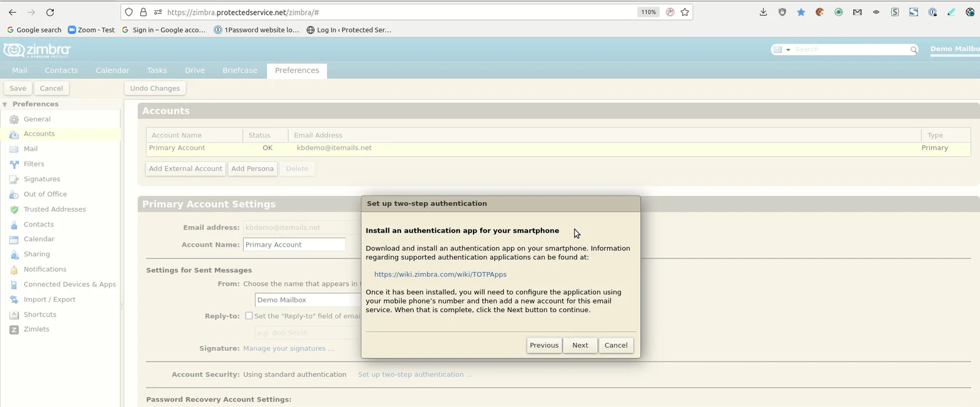Screen dimensions: 980x407
Task: Click the Save button
Action: (18, 88)
